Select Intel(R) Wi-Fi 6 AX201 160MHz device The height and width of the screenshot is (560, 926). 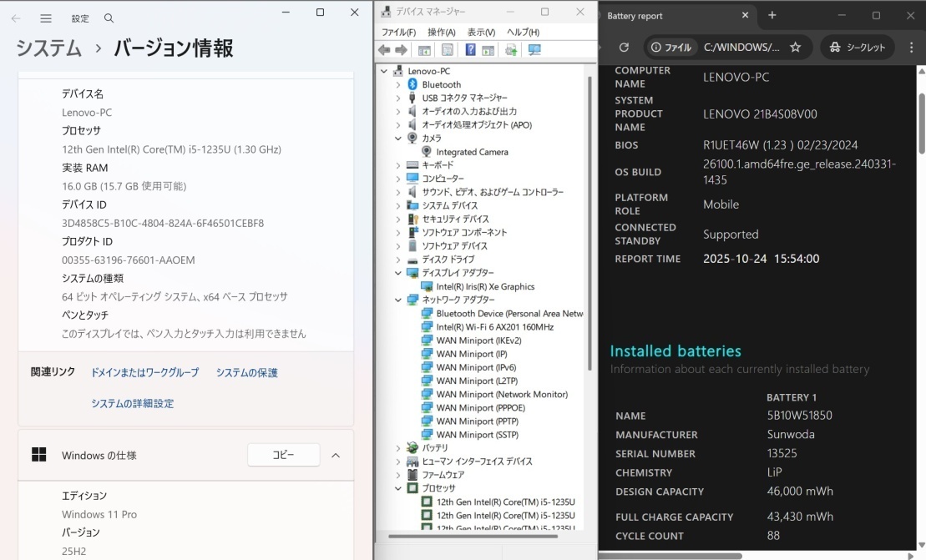click(x=493, y=326)
